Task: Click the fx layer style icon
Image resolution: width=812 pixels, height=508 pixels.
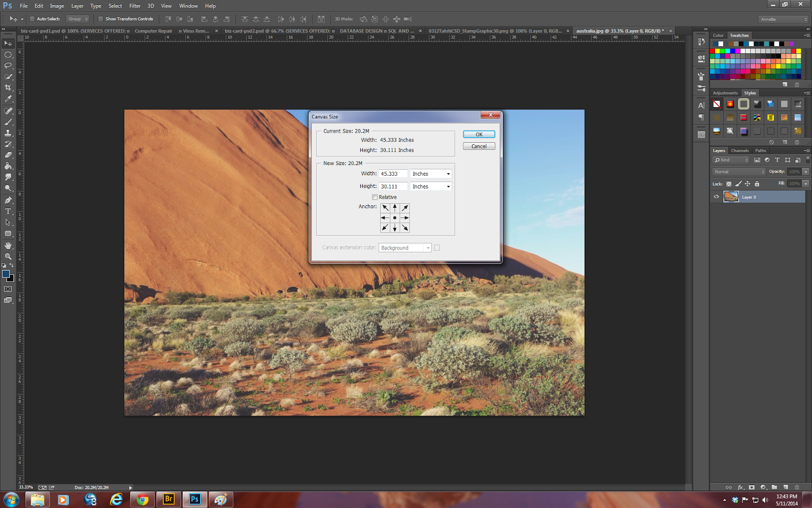Action: coord(740,487)
